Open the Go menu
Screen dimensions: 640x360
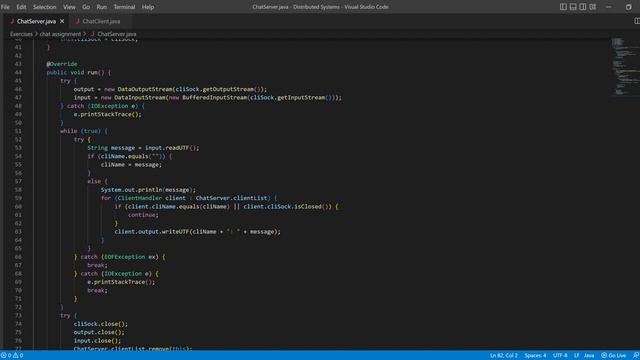click(86, 7)
